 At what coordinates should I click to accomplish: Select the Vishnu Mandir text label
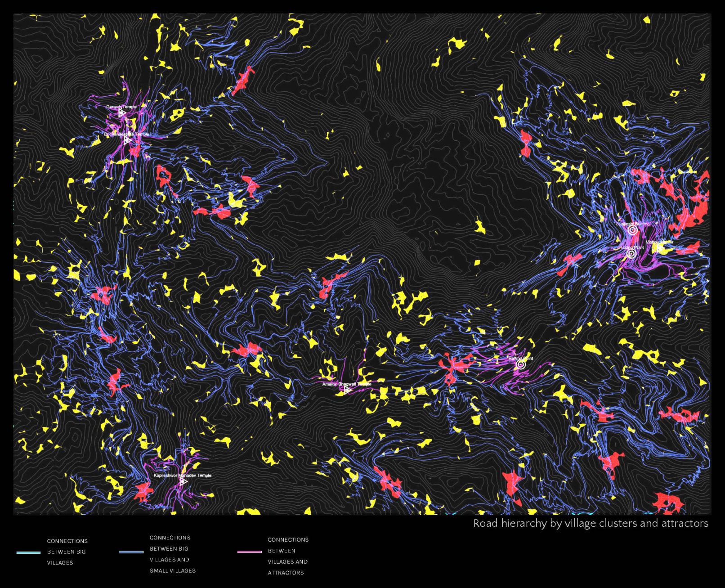tap(659, 242)
